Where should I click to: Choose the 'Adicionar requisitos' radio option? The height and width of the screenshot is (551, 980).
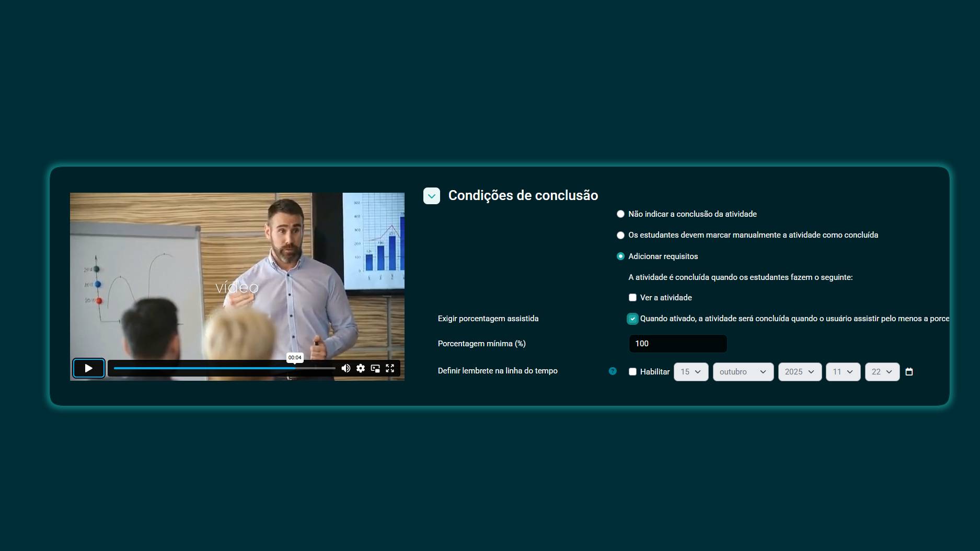(x=620, y=256)
